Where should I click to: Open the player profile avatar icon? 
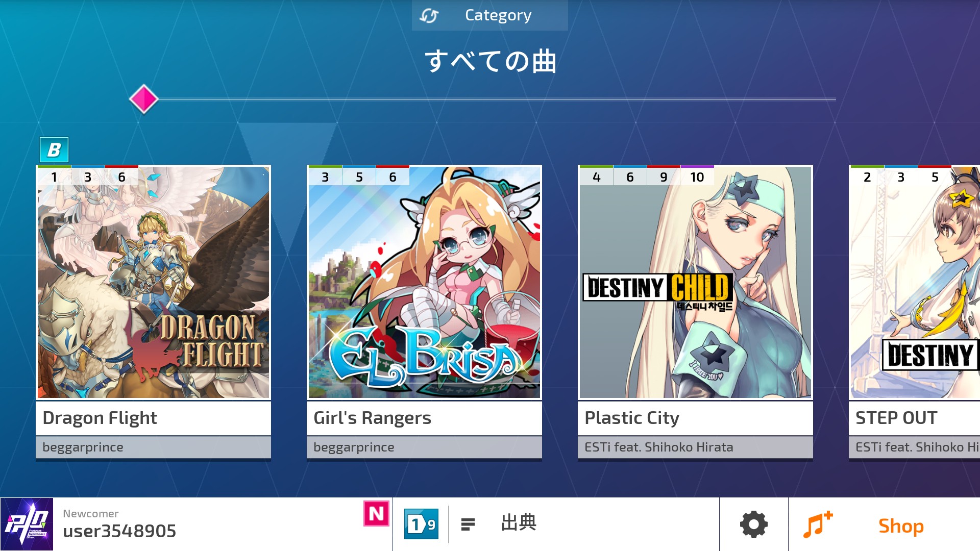click(27, 524)
